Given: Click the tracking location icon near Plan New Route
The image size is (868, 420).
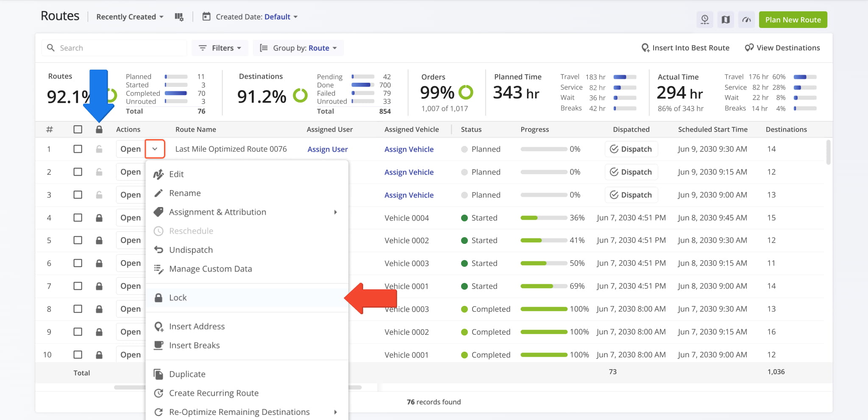Looking at the screenshot, I should tap(705, 20).
